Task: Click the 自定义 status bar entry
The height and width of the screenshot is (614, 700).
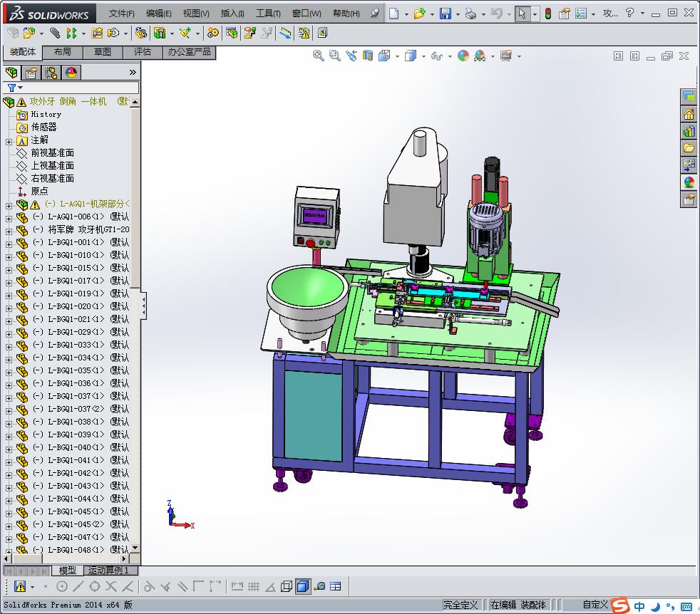Action: (595, 605)
